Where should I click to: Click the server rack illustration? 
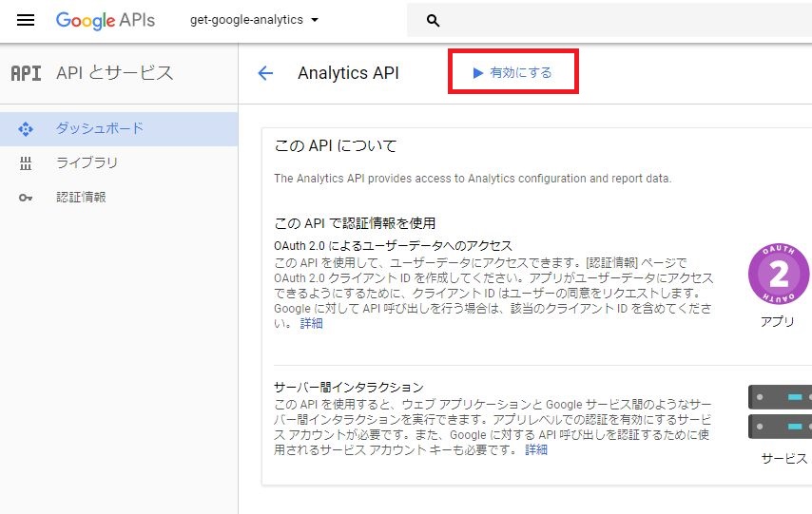[780, 412]
